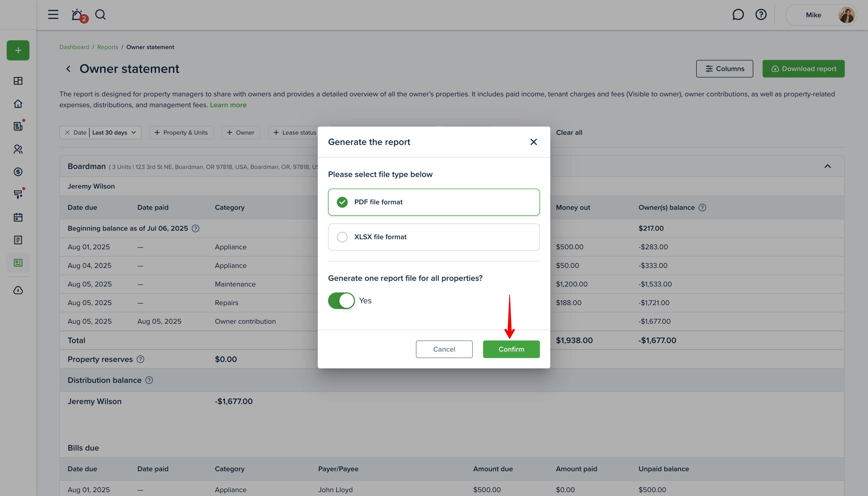The image size is (868, 496).
Task: Select PDF file format option
Action: pyautogui.click(x=434, y=202)
